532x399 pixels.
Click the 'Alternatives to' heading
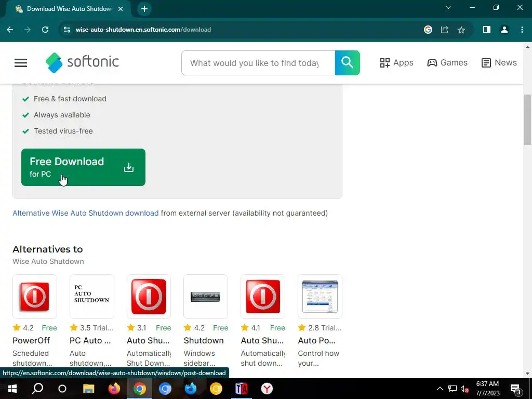47,249
